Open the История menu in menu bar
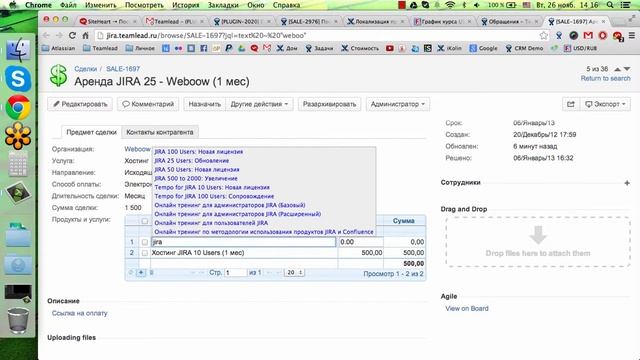 pyautogui.click(x=185, y=5)
